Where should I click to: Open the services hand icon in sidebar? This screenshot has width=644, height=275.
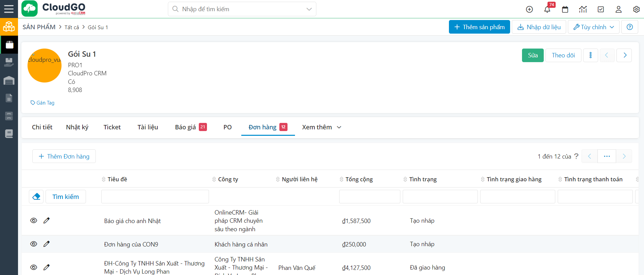(x=9, y=62)
